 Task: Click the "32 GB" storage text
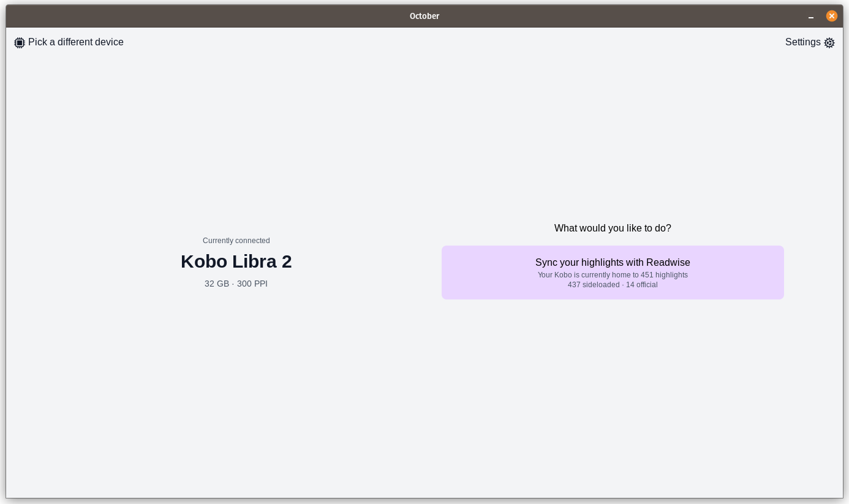point(217,284)
